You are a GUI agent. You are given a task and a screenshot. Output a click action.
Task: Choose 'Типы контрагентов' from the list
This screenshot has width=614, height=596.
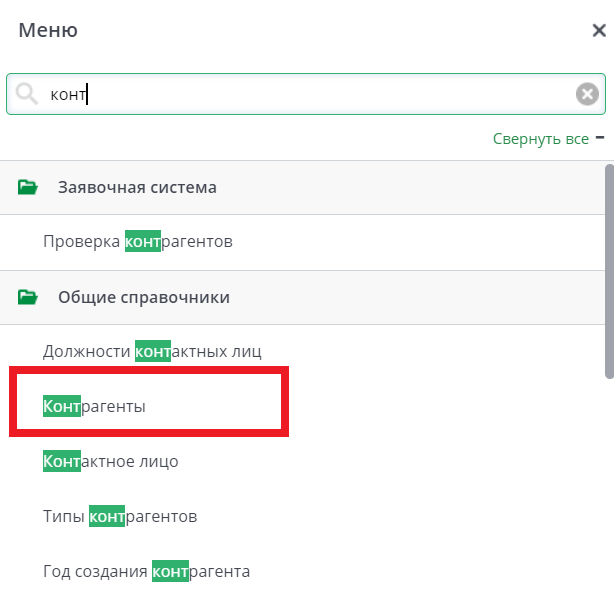click(120, 517)
